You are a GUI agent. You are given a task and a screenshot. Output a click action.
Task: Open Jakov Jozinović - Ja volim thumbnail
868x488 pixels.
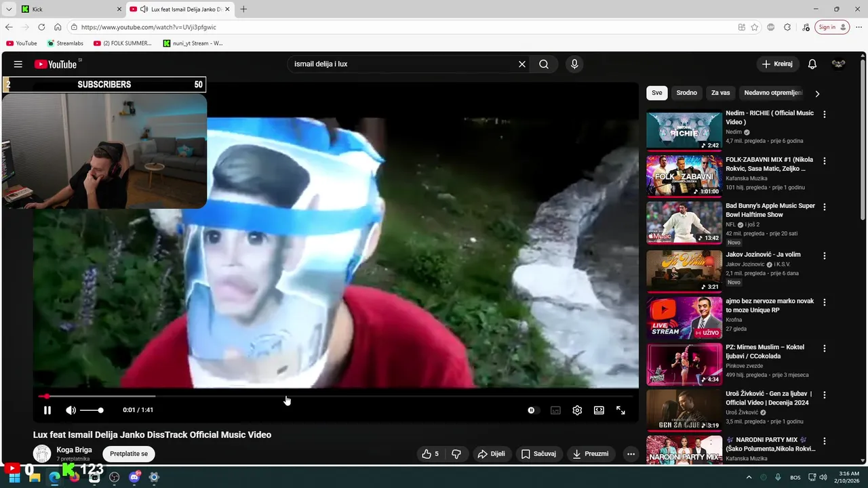(684, 271)
